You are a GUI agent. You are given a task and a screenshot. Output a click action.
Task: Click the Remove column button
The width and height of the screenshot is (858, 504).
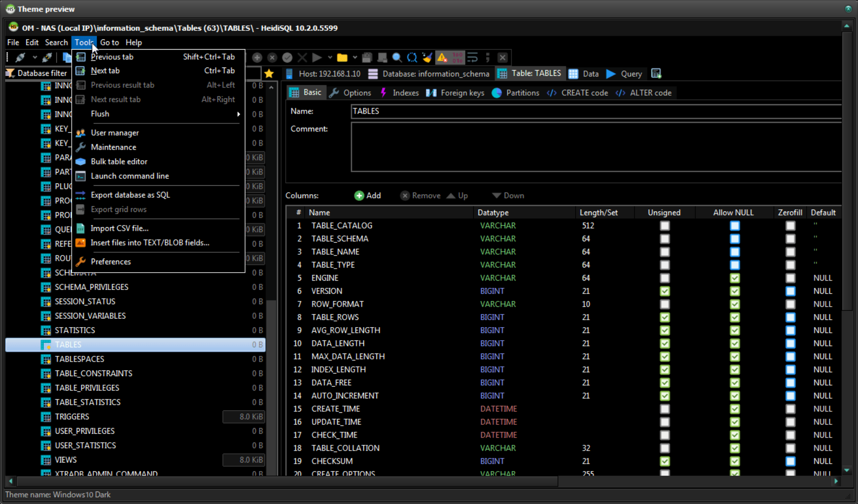420,195
